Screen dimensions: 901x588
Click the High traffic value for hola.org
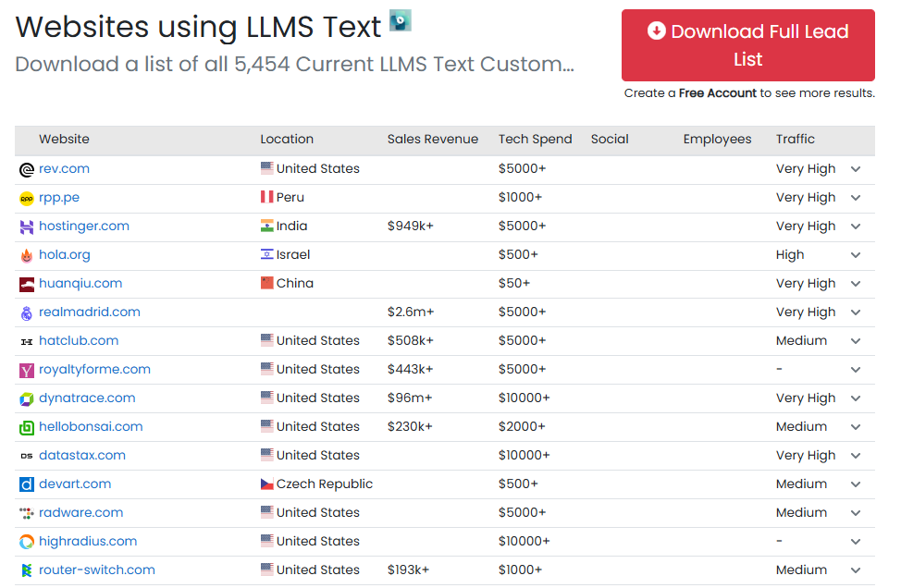click(790, 255)
